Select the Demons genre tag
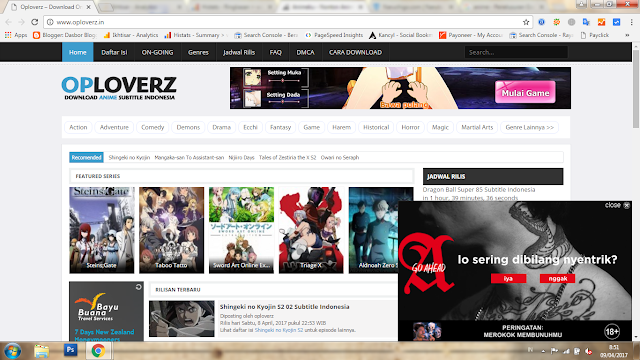The height and width of the screenshot is (360, 640). pos(189,127)
